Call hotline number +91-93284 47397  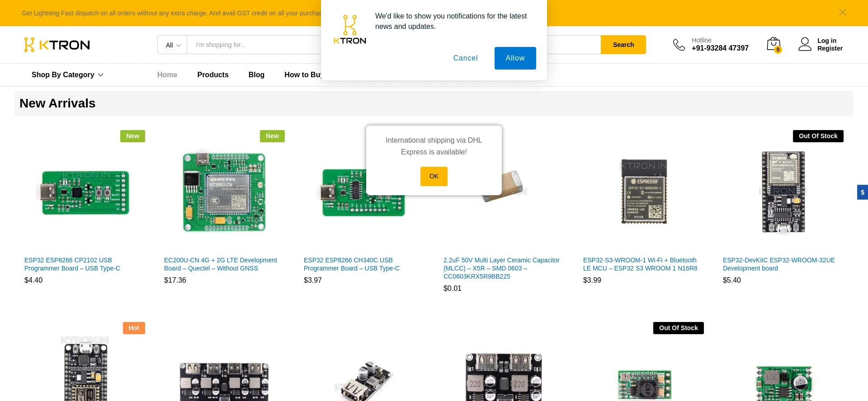click(720, 48)
